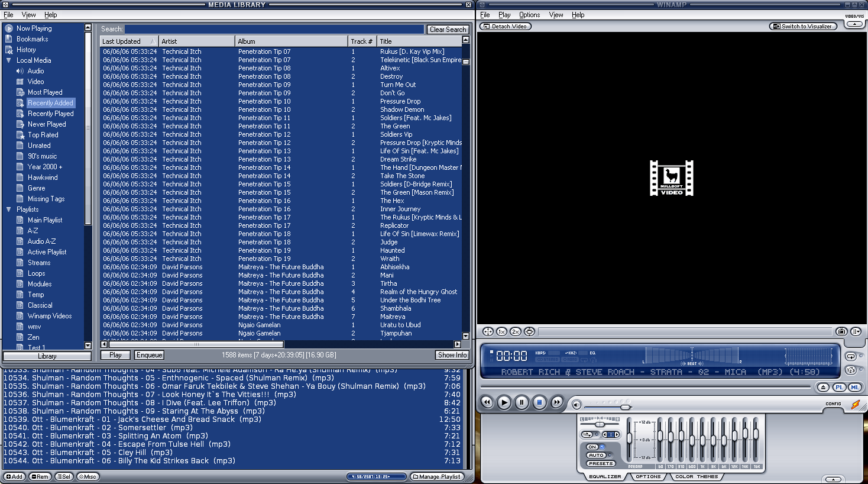This screenshot has height=484, width=868.
Task: Toggle shuffle mode in Winamp player
Action: click(851, 370)
